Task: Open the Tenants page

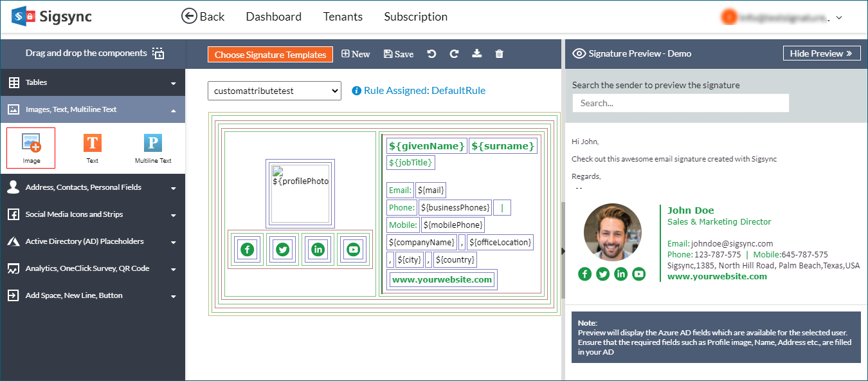Action: (343, 17)
